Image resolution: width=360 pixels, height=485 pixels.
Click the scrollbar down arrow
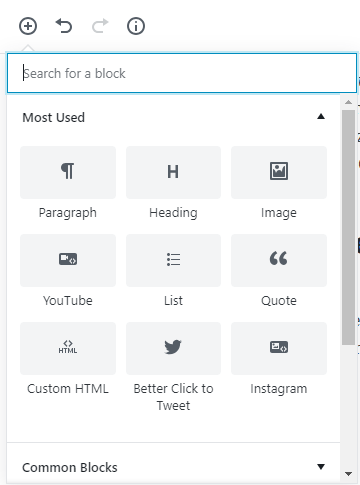click(x=349, y=474)
